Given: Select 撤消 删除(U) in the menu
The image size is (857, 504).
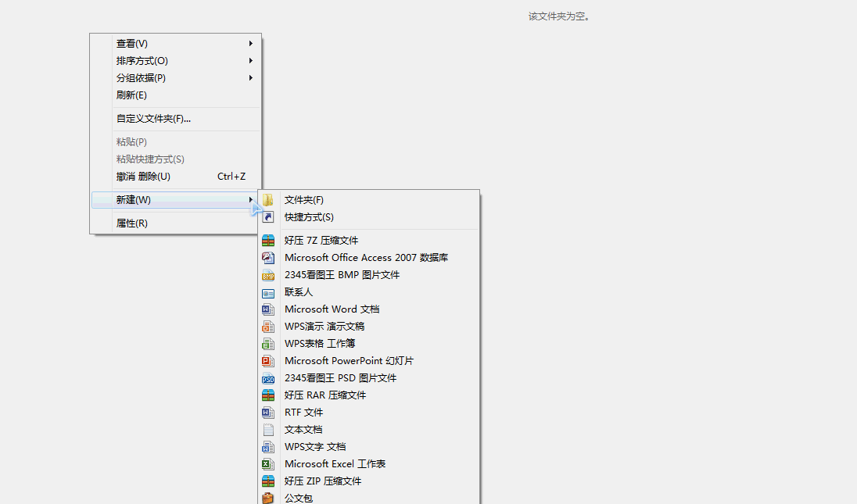Looking at the screenshot, I should (143, 177).
